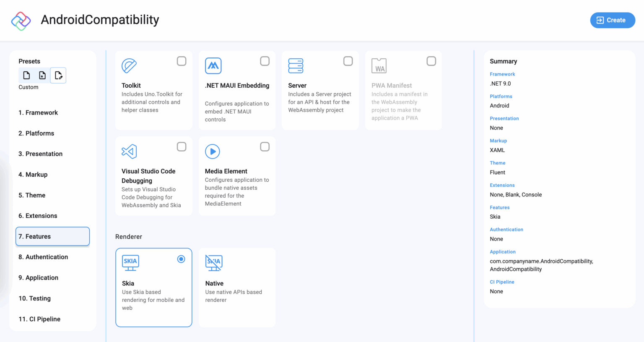
Task: Go to step 8. Authentication
Action: point(52,257)
